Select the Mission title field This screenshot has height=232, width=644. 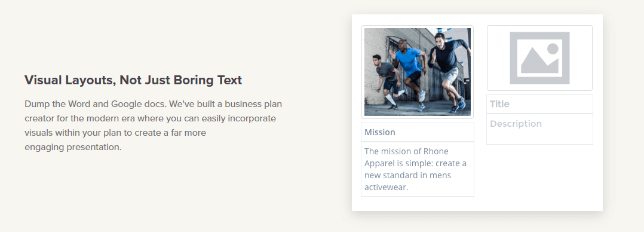[417, 132]
